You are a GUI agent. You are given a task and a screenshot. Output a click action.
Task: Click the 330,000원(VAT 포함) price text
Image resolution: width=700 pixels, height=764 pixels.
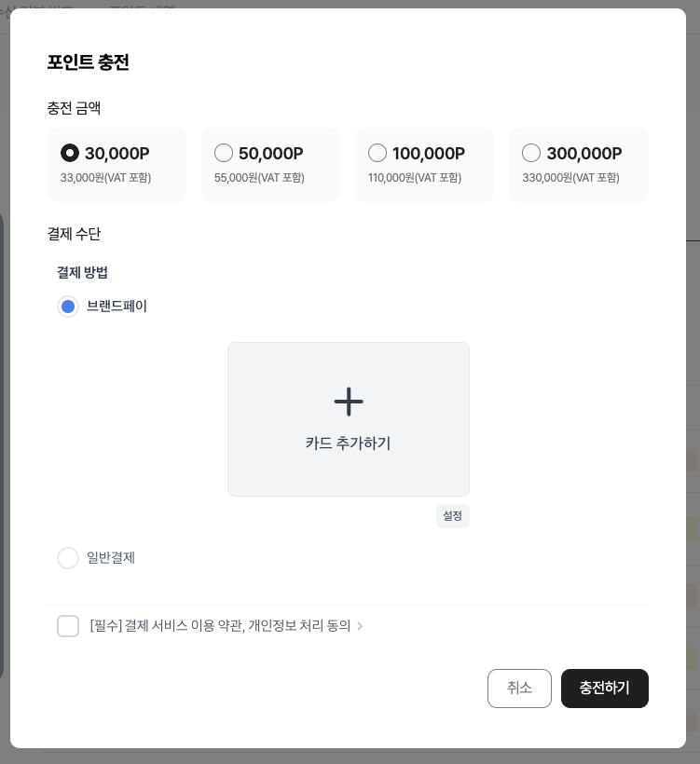(x=570, y=178)
